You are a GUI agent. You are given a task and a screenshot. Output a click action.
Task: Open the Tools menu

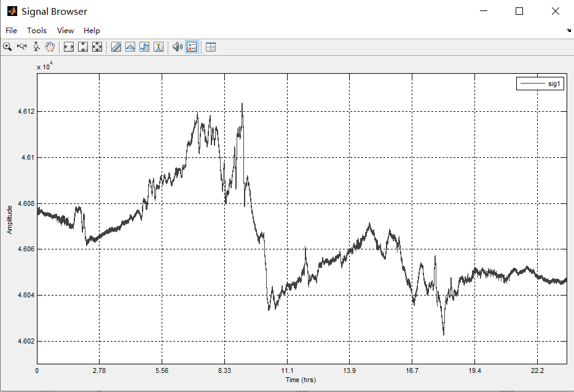pos(37,30)
